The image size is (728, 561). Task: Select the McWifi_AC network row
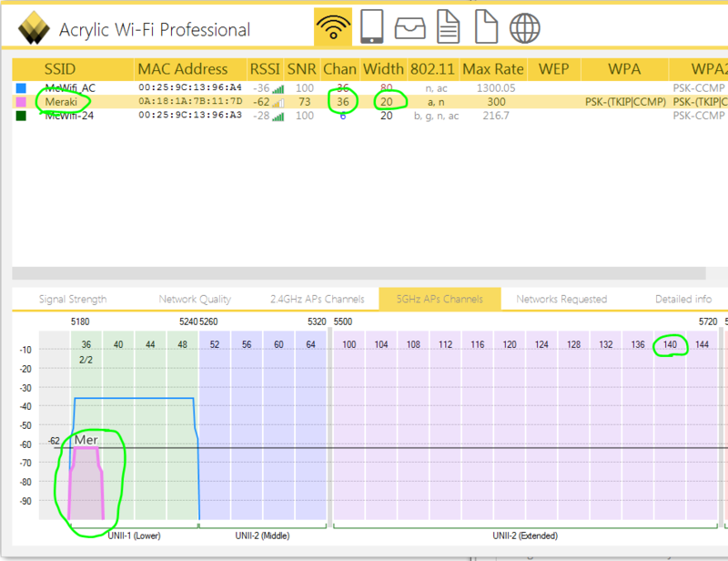(369, 87)
